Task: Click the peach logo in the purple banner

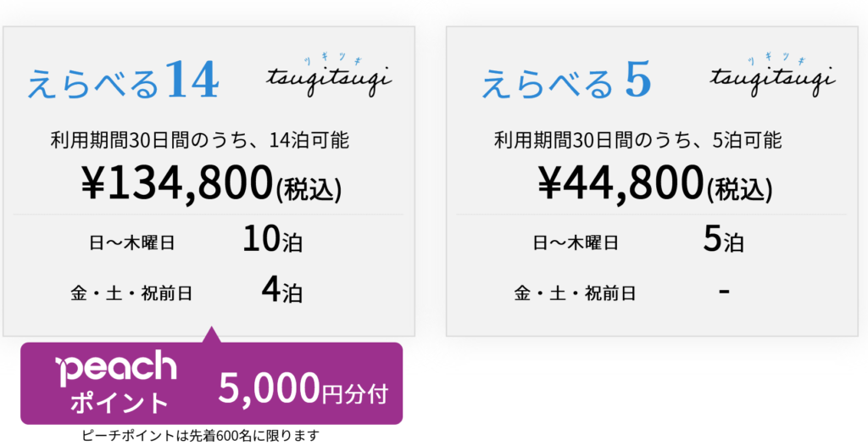Action: click(x=116, y=368)
